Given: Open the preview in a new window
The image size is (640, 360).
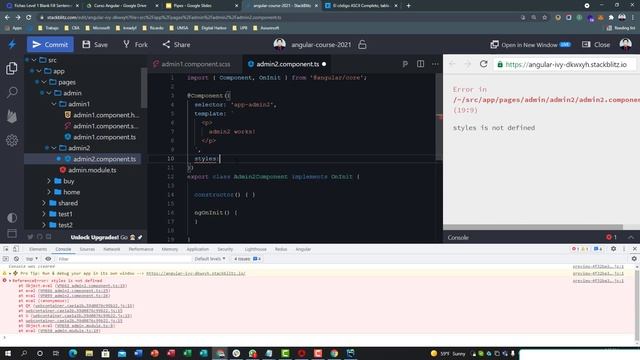Looking at the screenshot, I should click(530, 44).
